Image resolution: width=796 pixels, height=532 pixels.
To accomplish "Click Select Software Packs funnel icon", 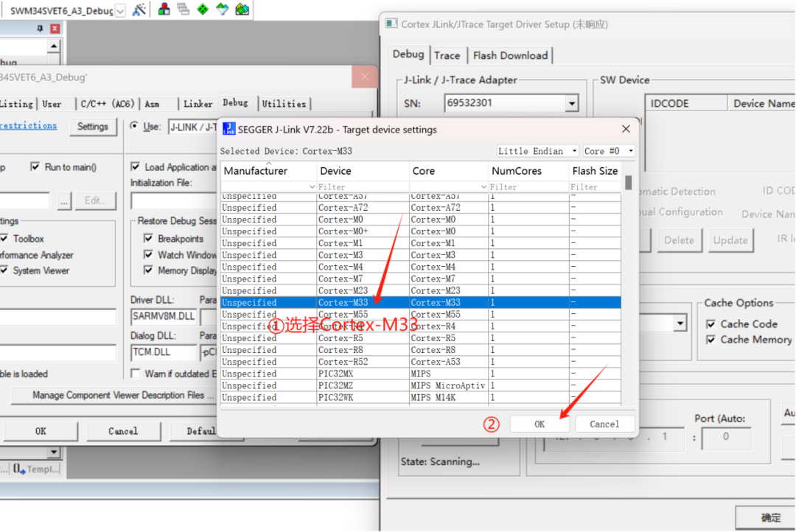I will [223, 9].
